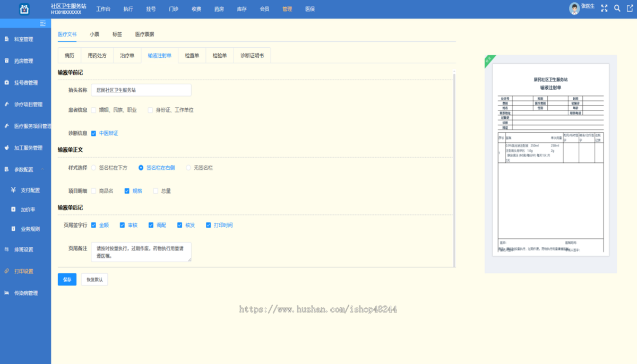Uncheck the 规格 checkbox
637x364 pixels.
tap(127, 191)
